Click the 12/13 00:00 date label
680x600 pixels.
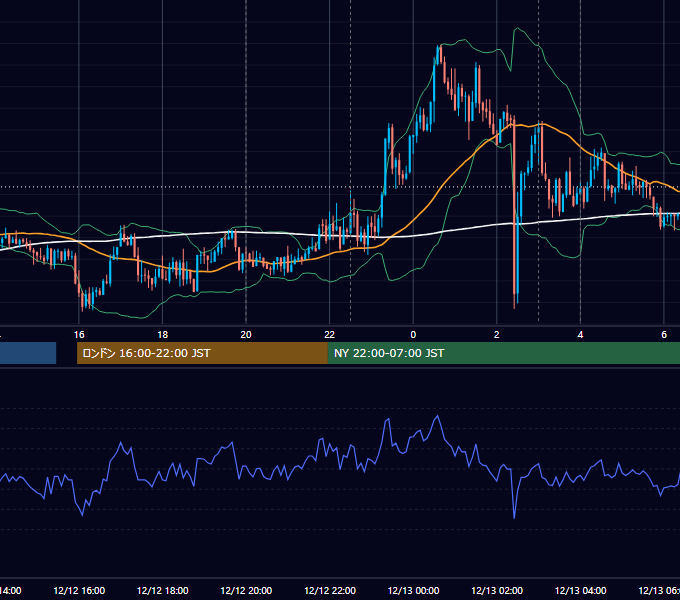[413, 590]
